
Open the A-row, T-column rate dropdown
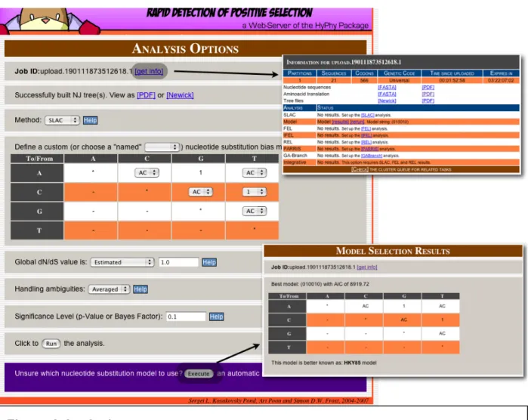coord(255,173)
